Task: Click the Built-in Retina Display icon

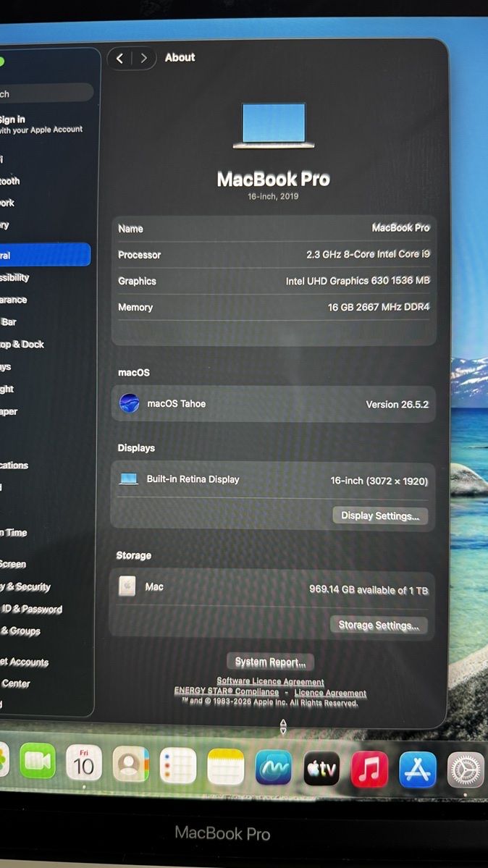Action: [x=128, y=479]
